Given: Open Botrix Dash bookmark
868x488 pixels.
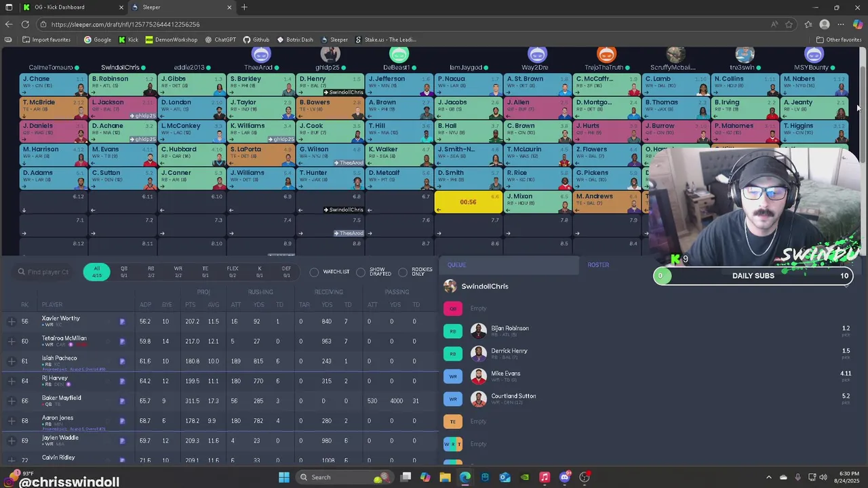Looking at the screenshot, I should point(295,40).
